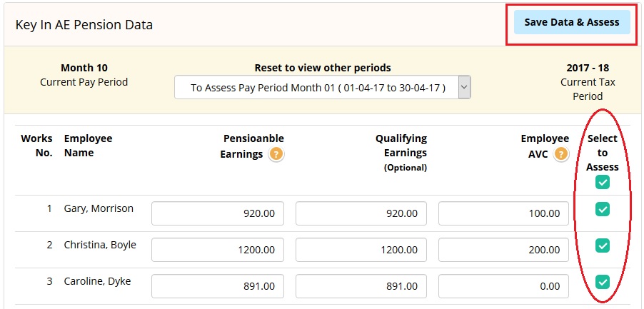The width and height of the screenshot is (644, 309).
Task: Toggle the select-all Assess checkbox in header
Action: [603, 182]
